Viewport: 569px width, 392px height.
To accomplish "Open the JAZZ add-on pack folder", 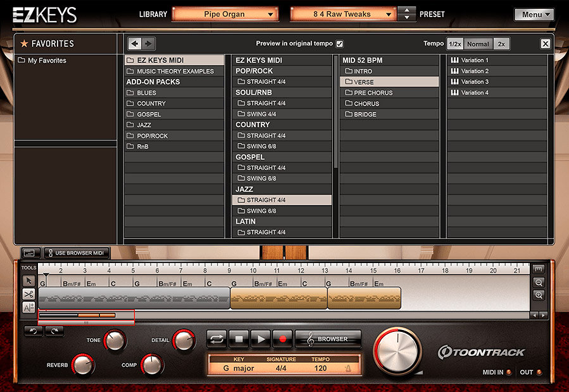I will point(174,125).
